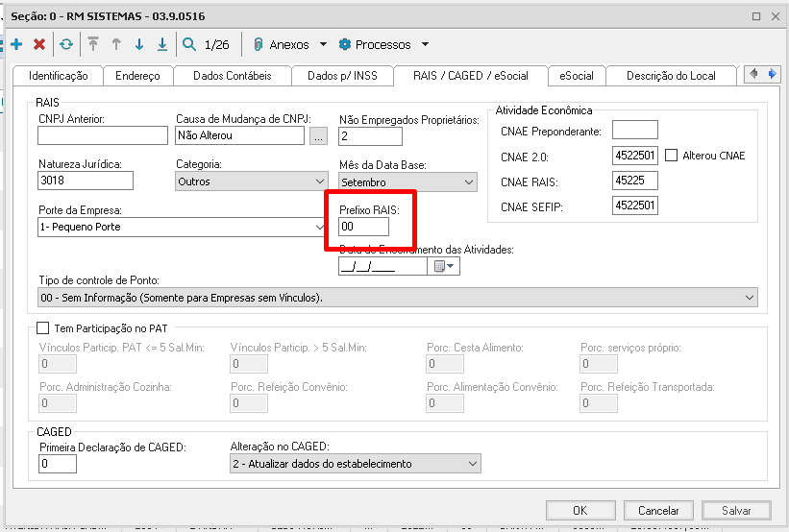Go to last record arrow
This screenshot has width=789, height=532.
click(x=162, y=44)
